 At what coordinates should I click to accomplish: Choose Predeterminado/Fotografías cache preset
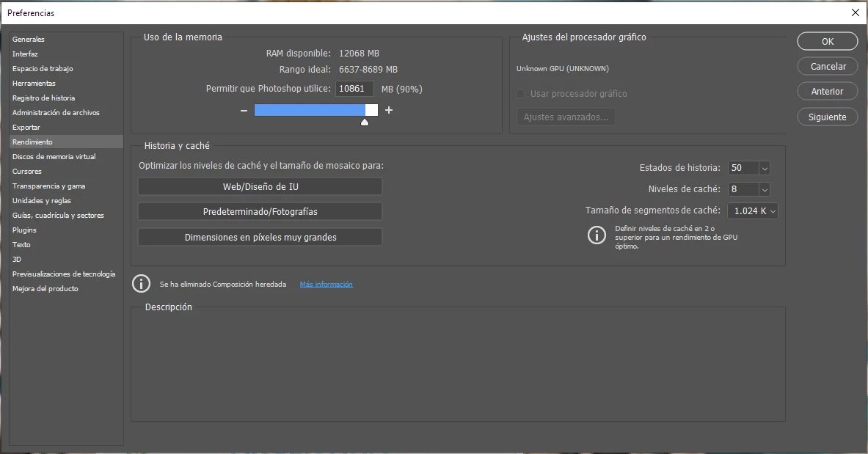[260, 211]
